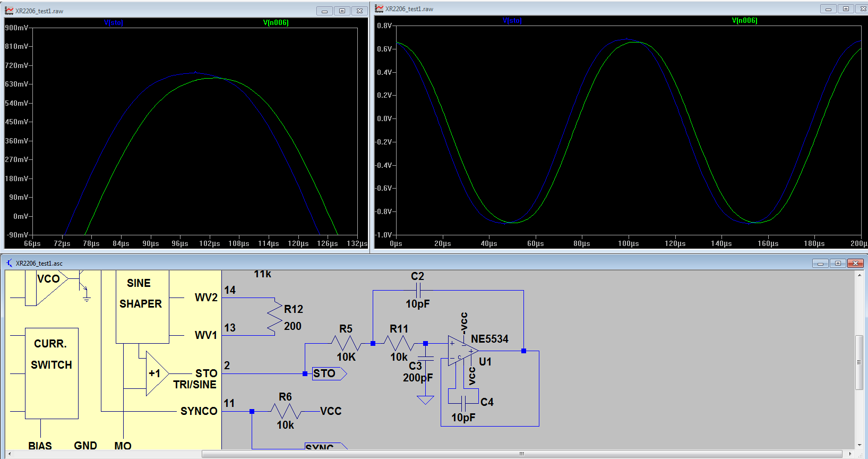
Task: Select the V(n006) trace label in left plot
Action: pos(276,23)
